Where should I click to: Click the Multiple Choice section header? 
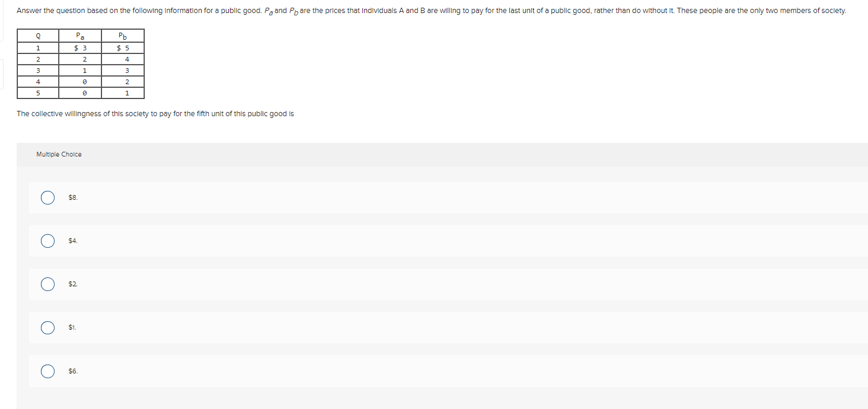click(x=59, y=154)
